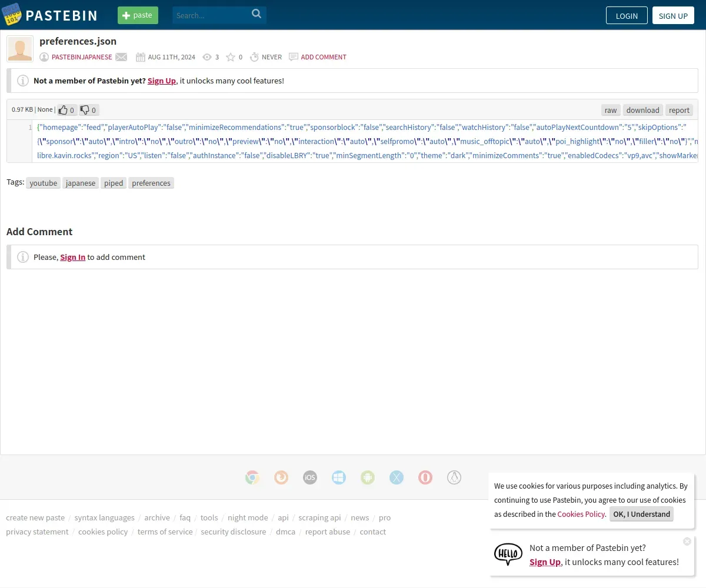The width and height of the screenshot is (706, 588).
Task: Click the PASTEBIN wordmark text
Action: tap(62, 15)
